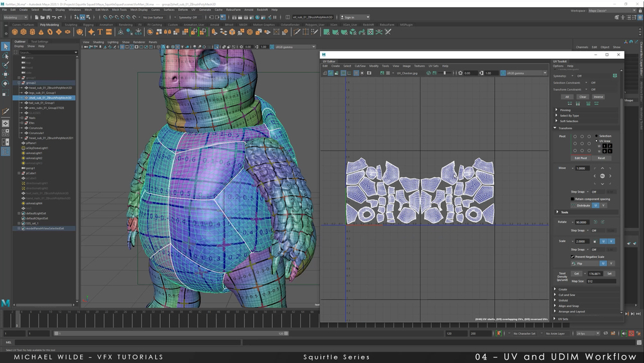Click the Rotate angle value field
Screen dimensions: 644x363
[581, 222]
